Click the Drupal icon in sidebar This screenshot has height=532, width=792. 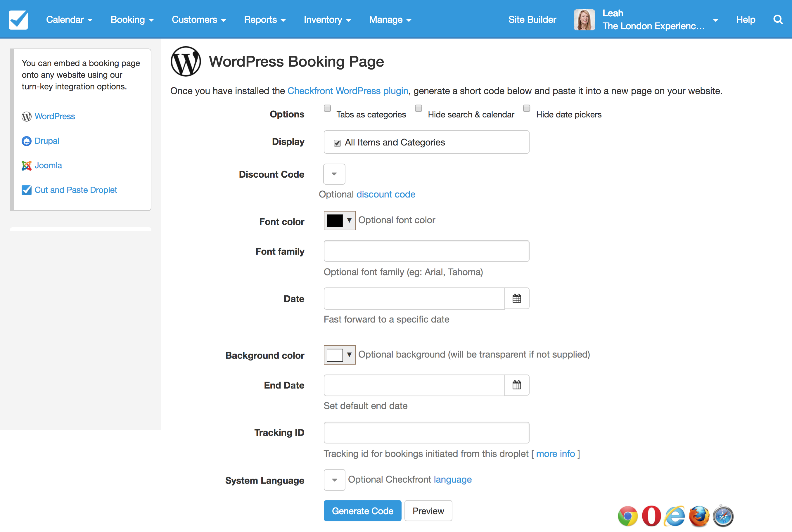tap(27, 141)
